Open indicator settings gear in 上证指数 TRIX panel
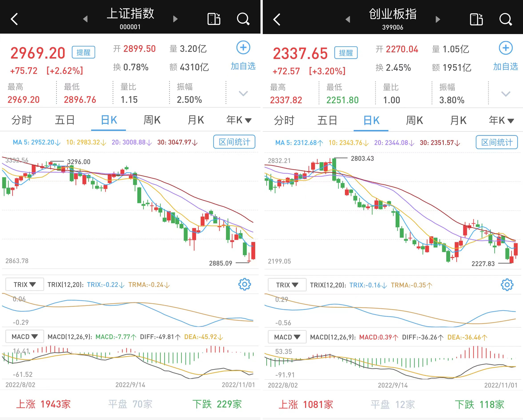 click(244, 284)
